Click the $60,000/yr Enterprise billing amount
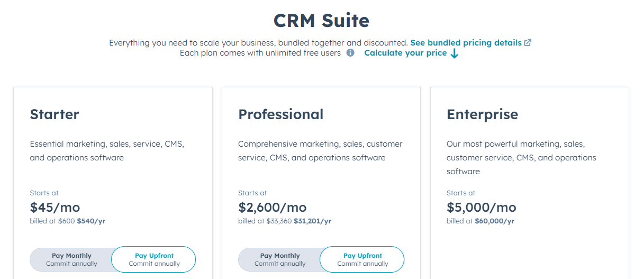Image resolution: width=644 pixels, height=279 pixels. coord(495,221)
